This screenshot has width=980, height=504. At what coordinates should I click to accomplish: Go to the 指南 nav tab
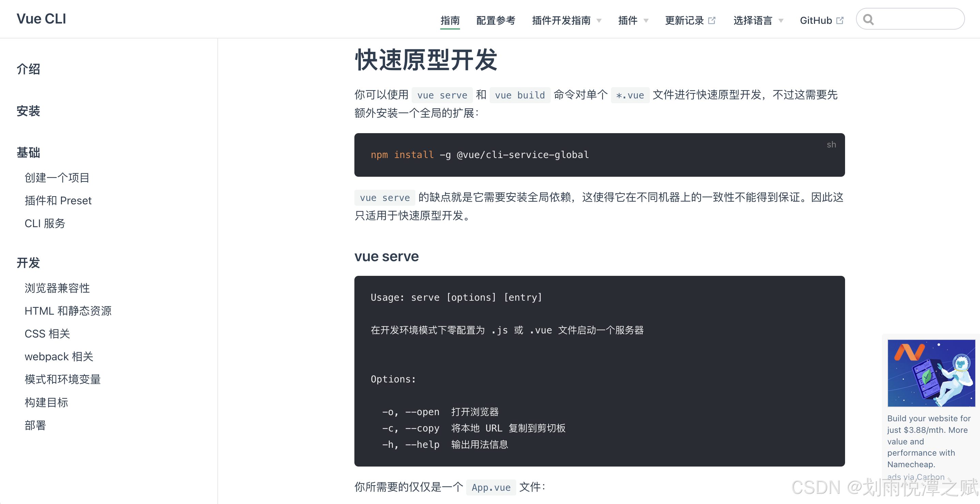click(x=450, y=20)
